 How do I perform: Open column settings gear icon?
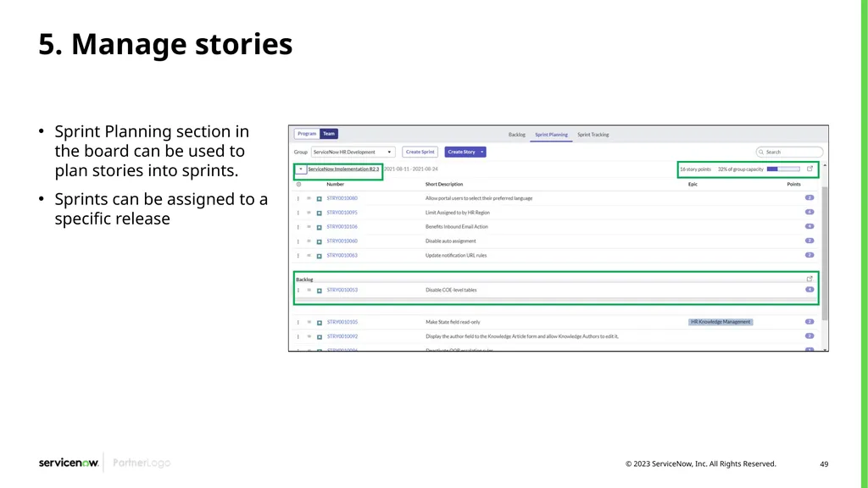299,184
